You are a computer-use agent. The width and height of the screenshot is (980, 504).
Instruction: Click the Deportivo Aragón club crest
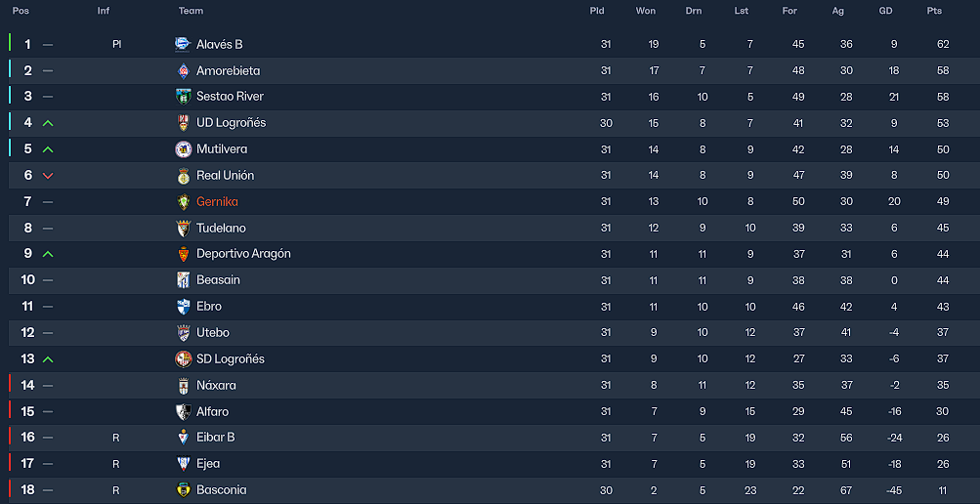[183, 254]
